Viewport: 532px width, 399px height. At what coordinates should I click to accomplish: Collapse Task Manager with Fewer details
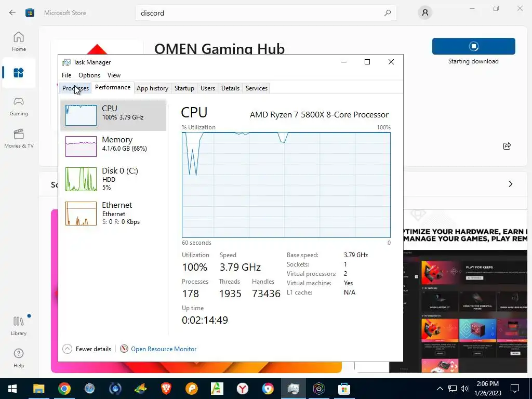[87, 349]
